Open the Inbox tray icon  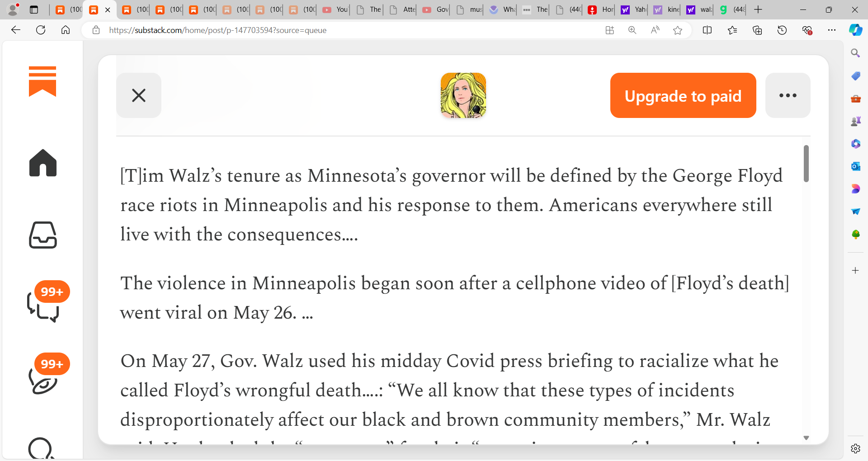(x=43, y=235)
